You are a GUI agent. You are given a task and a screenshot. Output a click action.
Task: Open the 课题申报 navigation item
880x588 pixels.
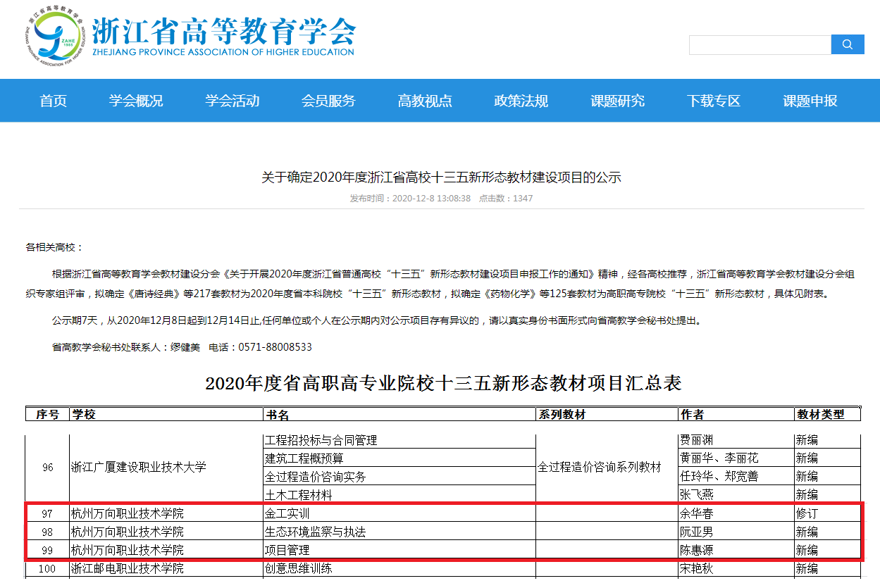click(x=810, y=101)
